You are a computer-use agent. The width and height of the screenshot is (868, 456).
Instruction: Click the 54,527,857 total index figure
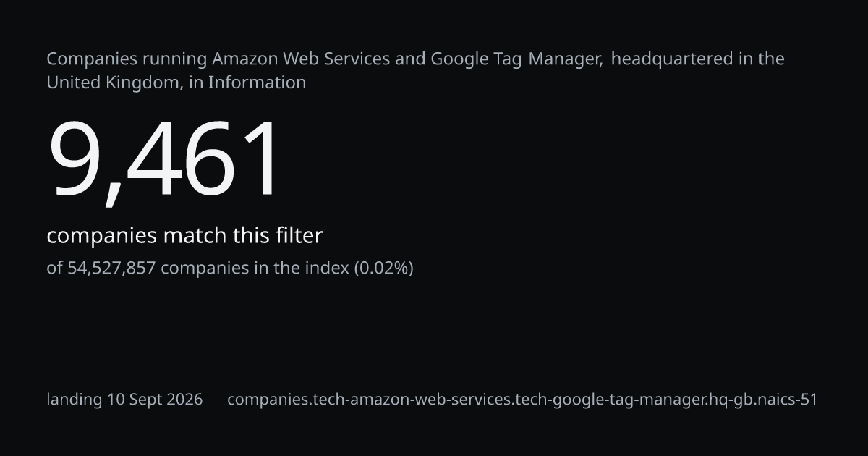pyautogui.click(x=111, y=268)
